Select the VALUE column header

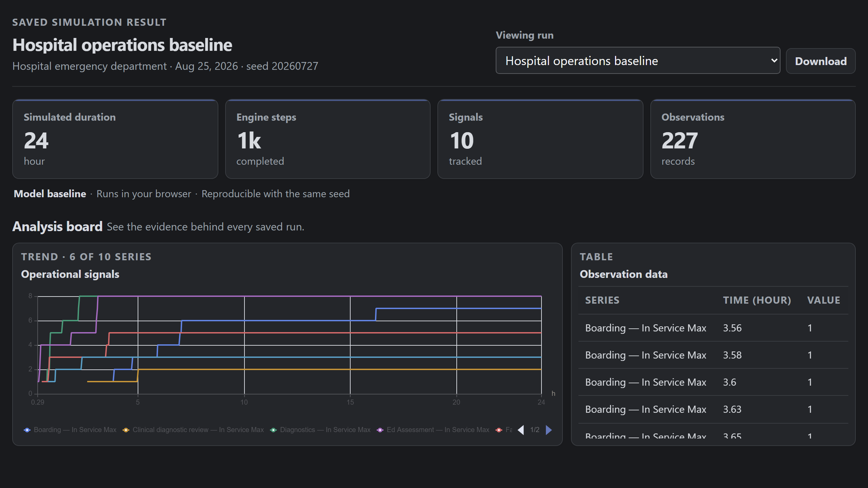point(824,300)
